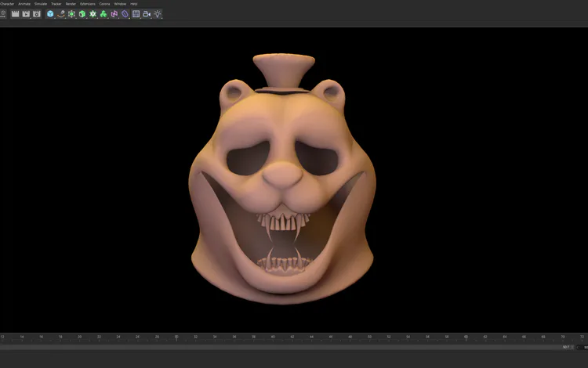Click the purple Bend deformer icon
Viewport: 588px width, 368px height.
(x=125, y=14)
